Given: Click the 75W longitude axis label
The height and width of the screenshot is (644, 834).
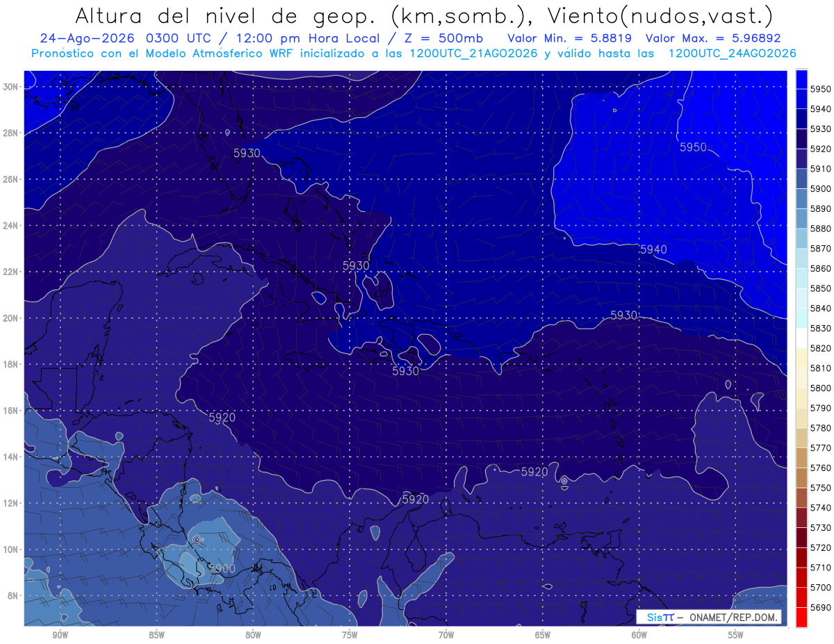Looking at the screenshot, I should (350, 635).
